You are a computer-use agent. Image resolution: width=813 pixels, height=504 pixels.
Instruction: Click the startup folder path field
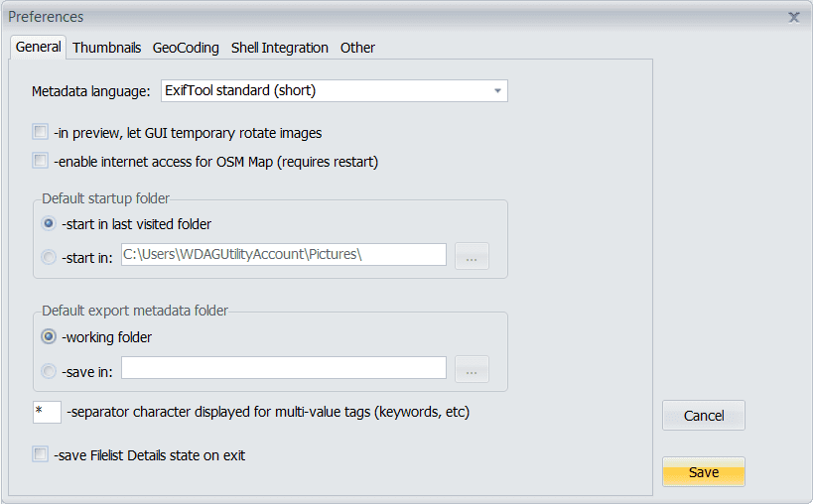[x=284, y=255]
